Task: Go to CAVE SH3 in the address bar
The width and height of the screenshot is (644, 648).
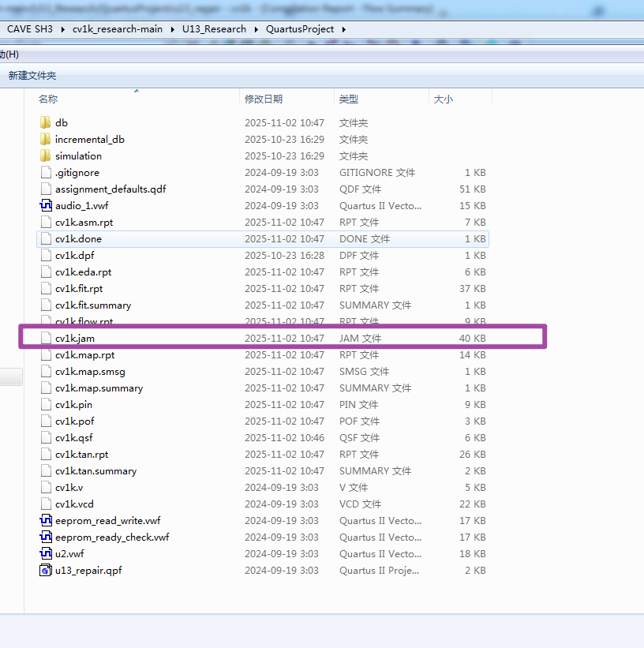Action: coord(30,29)
